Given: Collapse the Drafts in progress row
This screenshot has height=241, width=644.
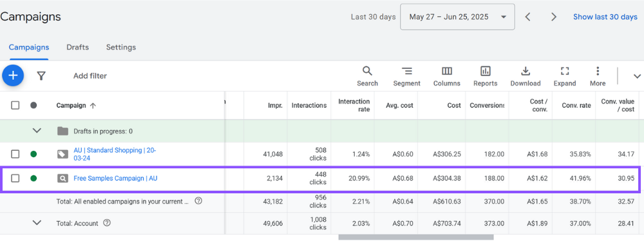Looking at the screenshot, I should 37,131.
